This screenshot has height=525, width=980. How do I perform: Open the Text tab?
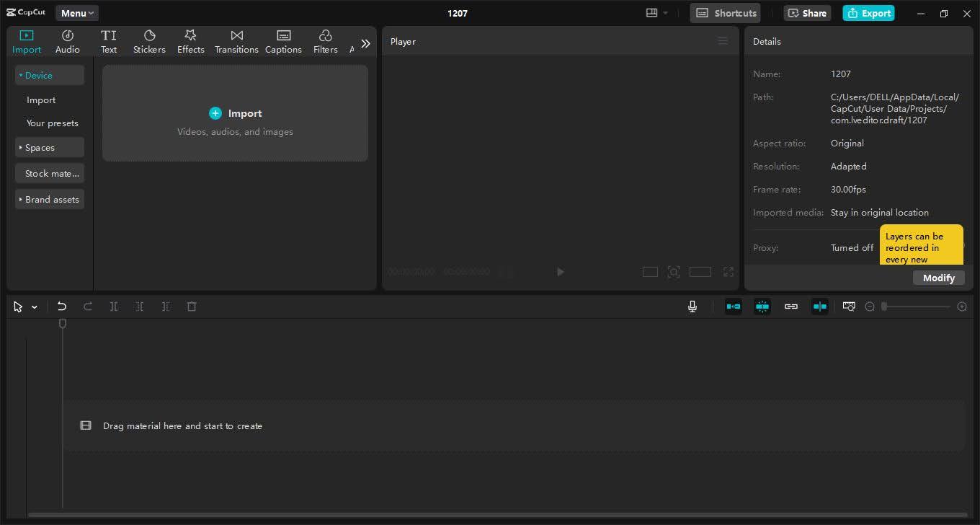(x=109, y=42)
